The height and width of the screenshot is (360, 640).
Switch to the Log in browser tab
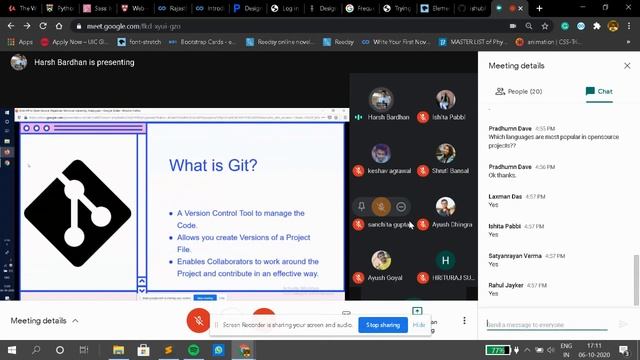(285, 8)
